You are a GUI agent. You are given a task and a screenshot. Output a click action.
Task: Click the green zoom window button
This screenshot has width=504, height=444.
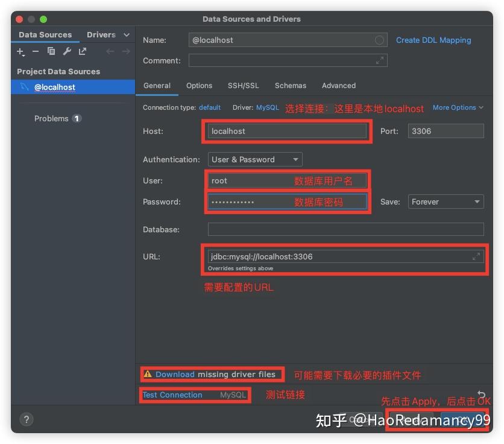point(43,19)
